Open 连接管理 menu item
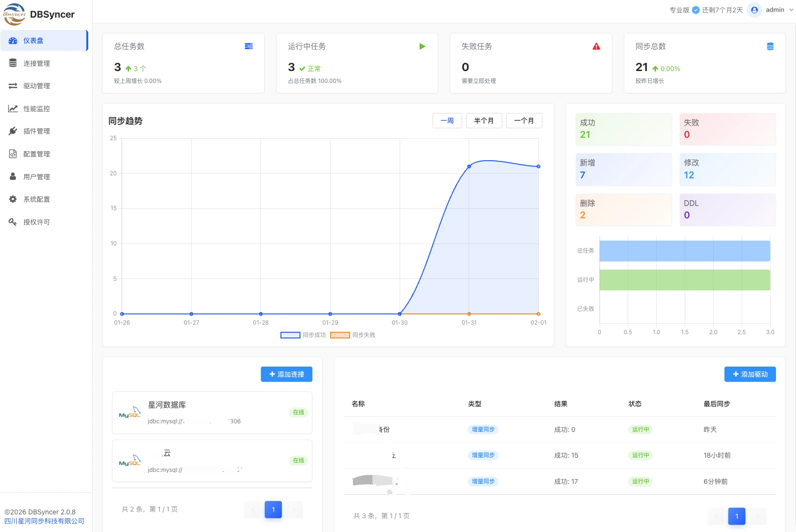Image resolution: width=796 pixels, height=532 pixels. pyautogui.click(x=44, y=63)
